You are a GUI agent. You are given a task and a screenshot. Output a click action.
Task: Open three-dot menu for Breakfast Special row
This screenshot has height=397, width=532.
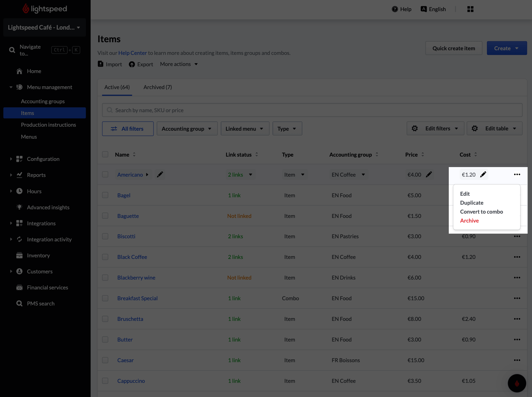(x=517, y=298)
